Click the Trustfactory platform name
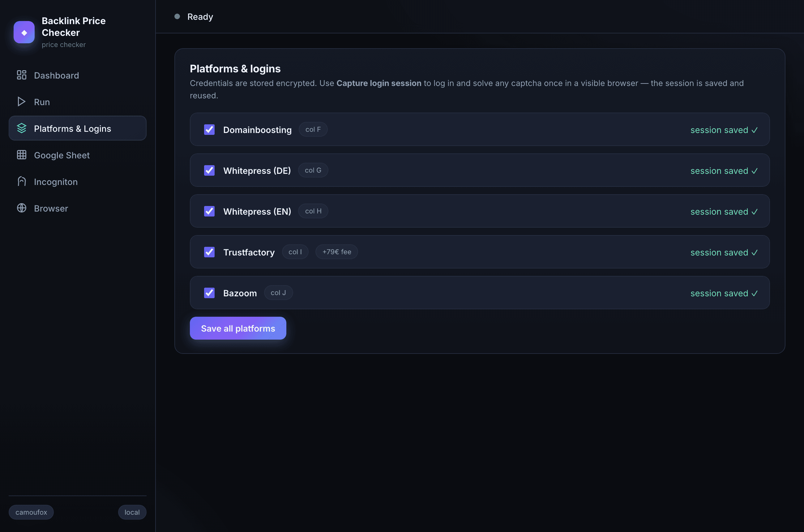 click(x=249, y=252)
